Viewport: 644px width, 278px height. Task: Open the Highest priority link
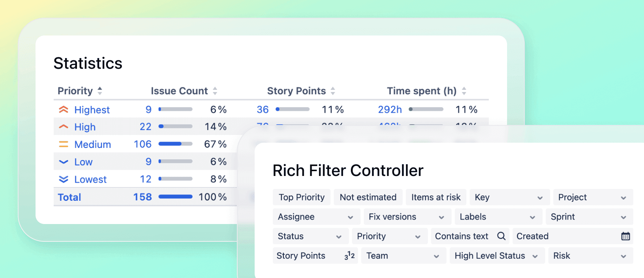pos(92,110)
